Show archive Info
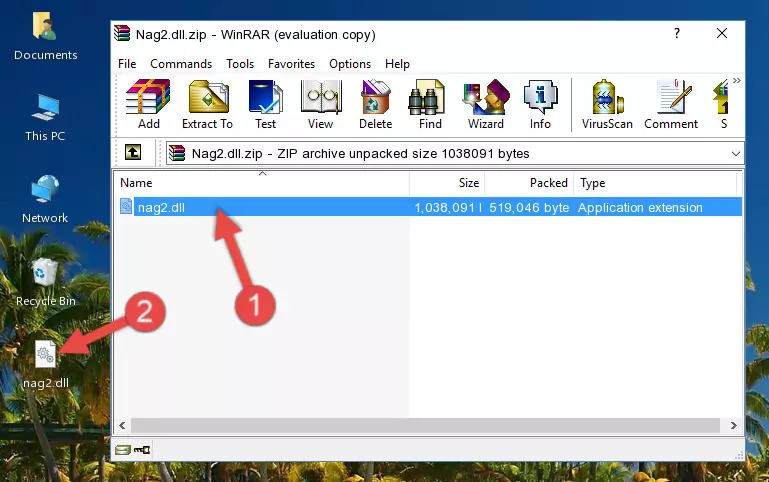Viewport: 769px width, 482px height. tap(540, 104)
